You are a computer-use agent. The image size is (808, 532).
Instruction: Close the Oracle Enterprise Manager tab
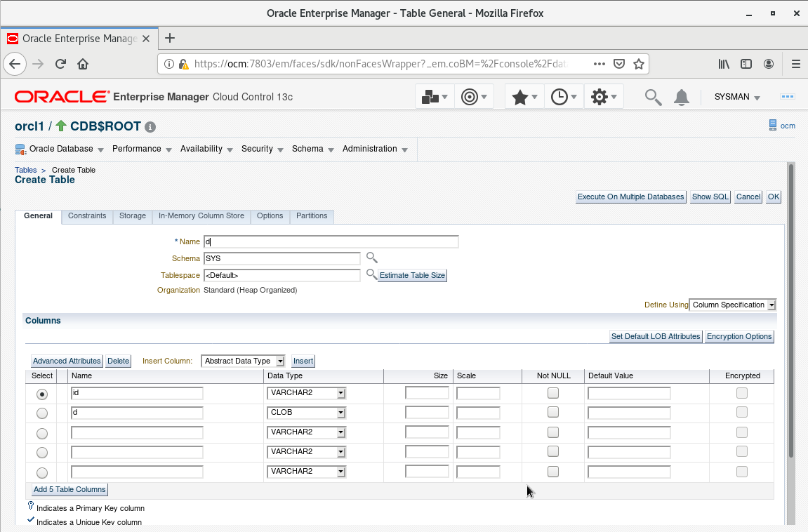[146, 39]
